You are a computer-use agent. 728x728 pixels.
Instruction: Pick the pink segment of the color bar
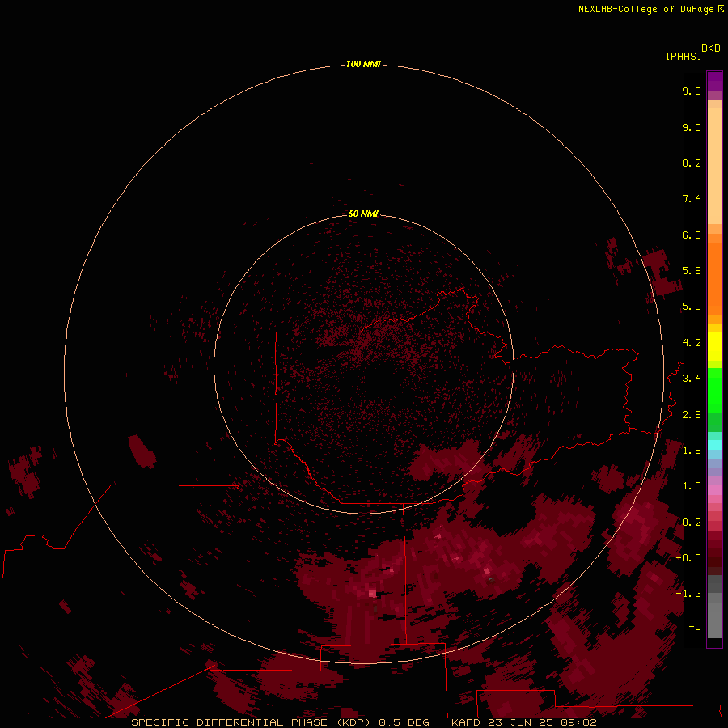point(714,490)
